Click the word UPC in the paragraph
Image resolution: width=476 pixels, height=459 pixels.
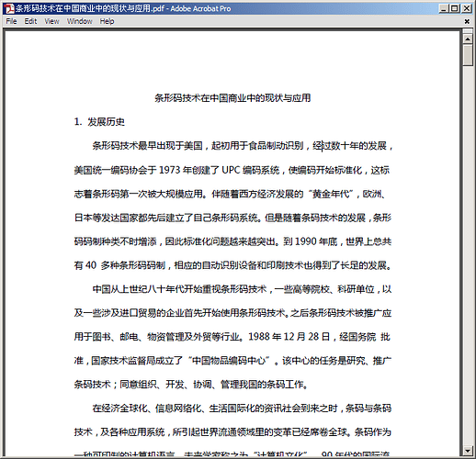(x=231, y=170)
